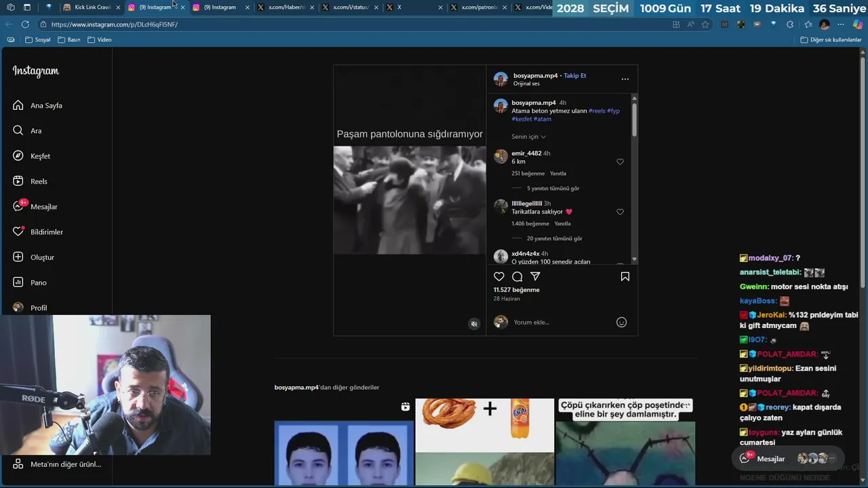
Task: Share the post with the paper-plane icon
Action: coord(535,277)
